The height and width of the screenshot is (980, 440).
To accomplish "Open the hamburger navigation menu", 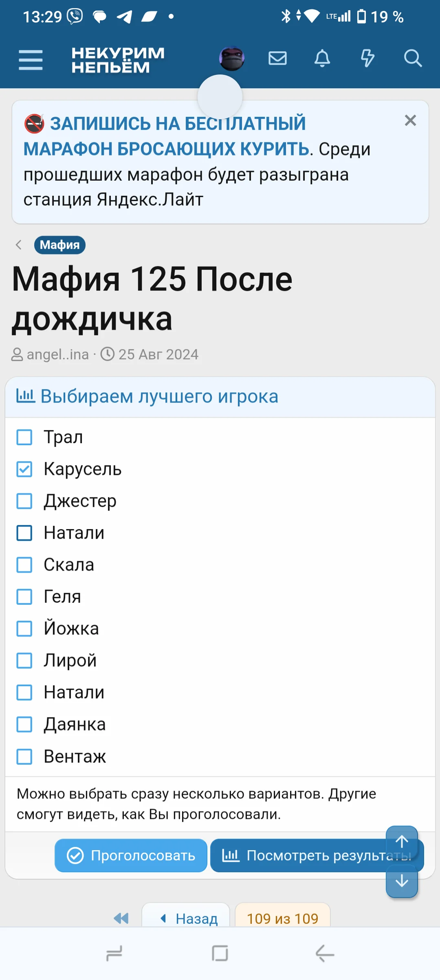I will point(30,59).
